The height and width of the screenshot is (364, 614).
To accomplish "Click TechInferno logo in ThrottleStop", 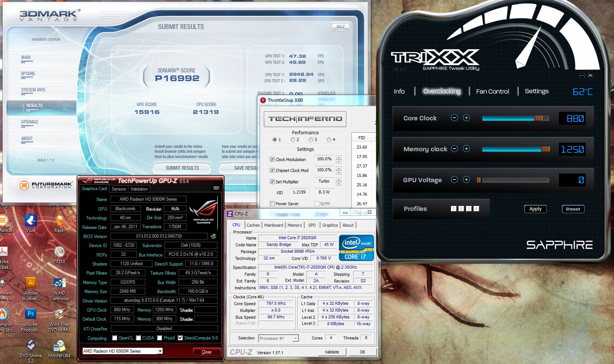I will 305,119.
